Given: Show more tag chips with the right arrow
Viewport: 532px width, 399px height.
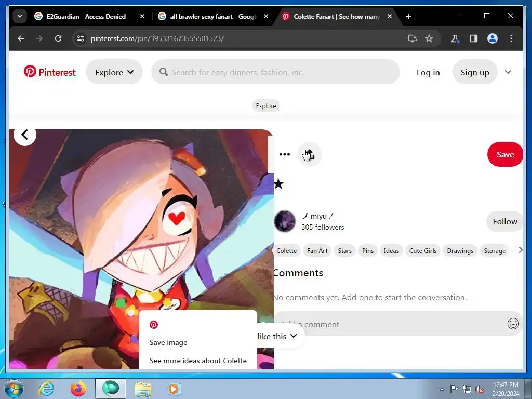Looking at the screenshot, I should 521,250.
